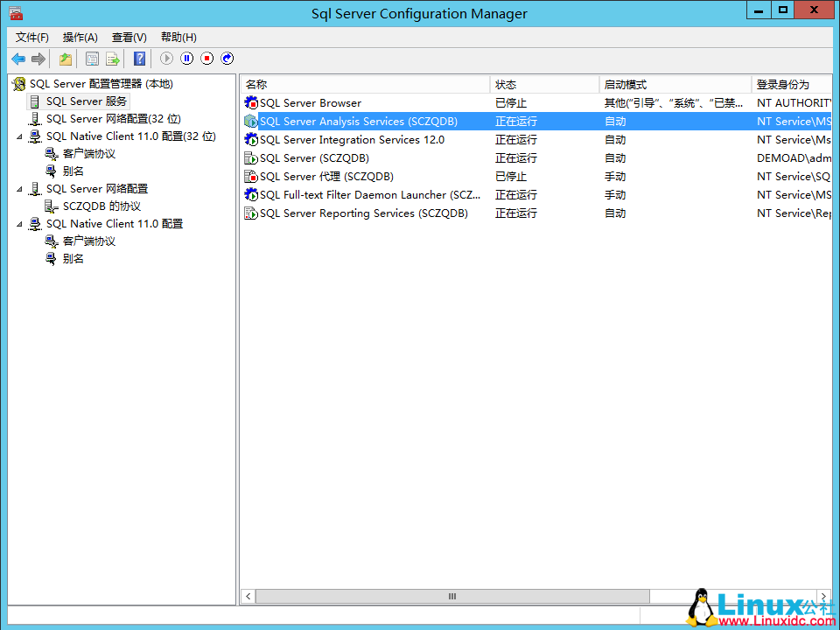Restart the service using the circular arrow icon
This screenshot has width=840, height=630.
[227, 59]
